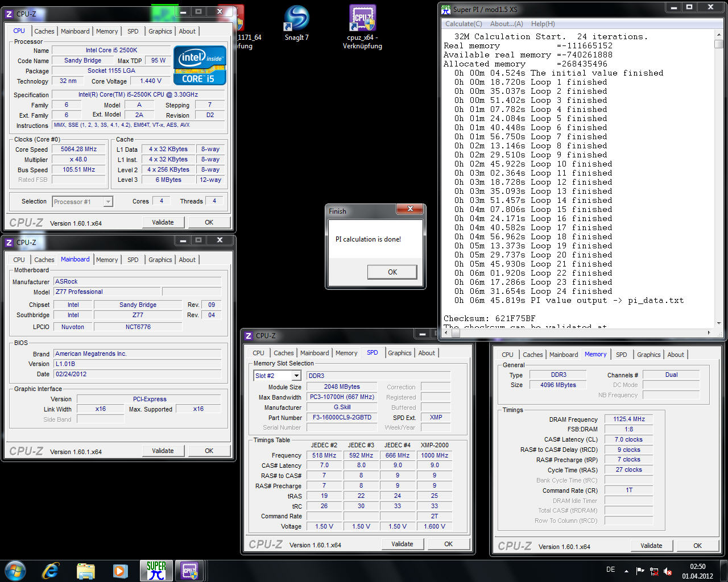Screen dimensions: 728x582
Task: Click Super PI vertical scrollbar up arrow
Action: (719, 34)
